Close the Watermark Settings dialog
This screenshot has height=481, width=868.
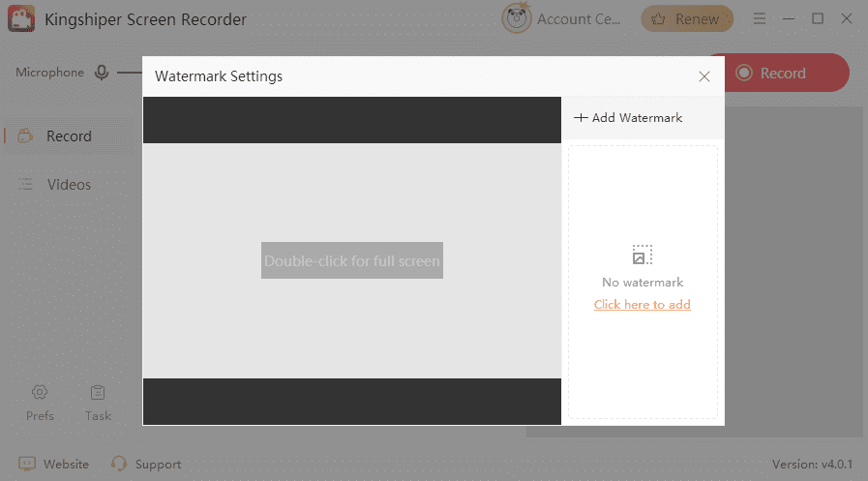[x=704, y=76]
